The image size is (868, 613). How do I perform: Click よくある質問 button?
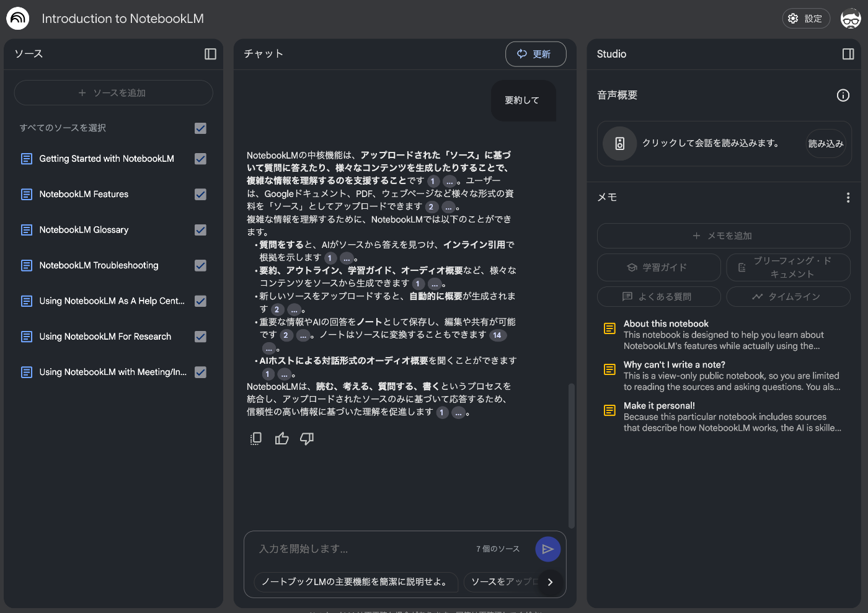pyautogui.click(x=658, y=297)
